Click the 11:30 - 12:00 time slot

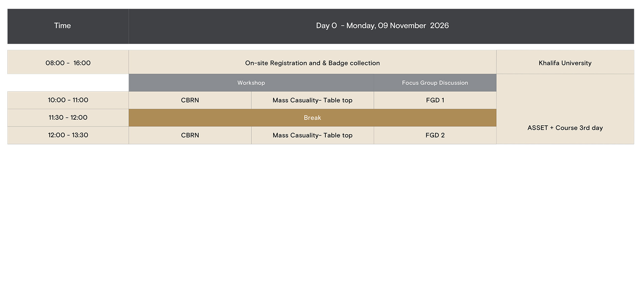coord(68,118)
